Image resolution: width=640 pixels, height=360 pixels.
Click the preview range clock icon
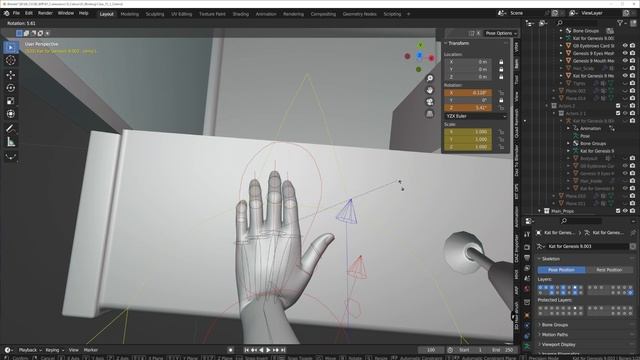coord(450,350)
